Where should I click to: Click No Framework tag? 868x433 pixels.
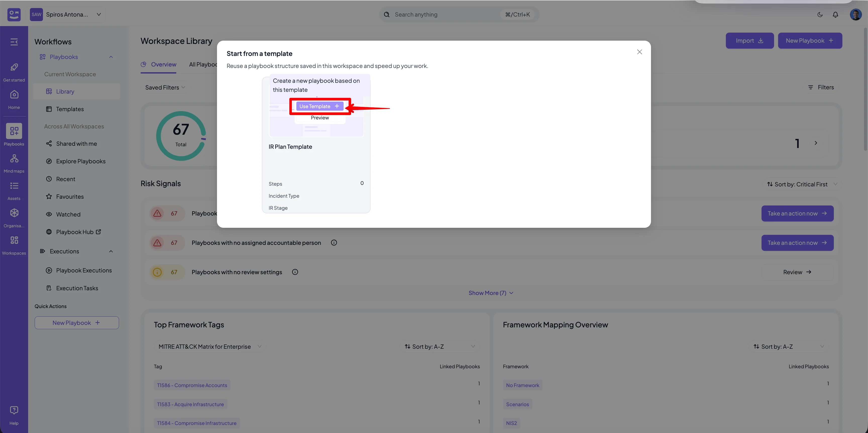(522, 385)
